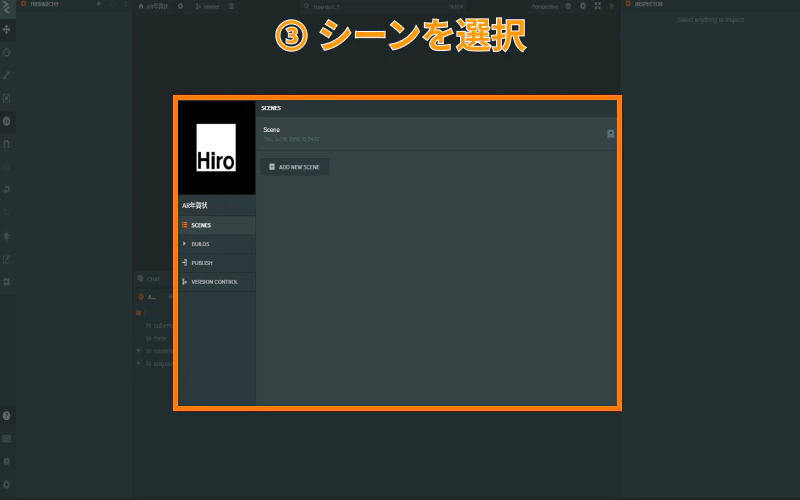Image resolution: width=800 pixels, height=500 pixels.
Task: Click the Hiro marker project thumbnail
Action: (x=216, y=147)
